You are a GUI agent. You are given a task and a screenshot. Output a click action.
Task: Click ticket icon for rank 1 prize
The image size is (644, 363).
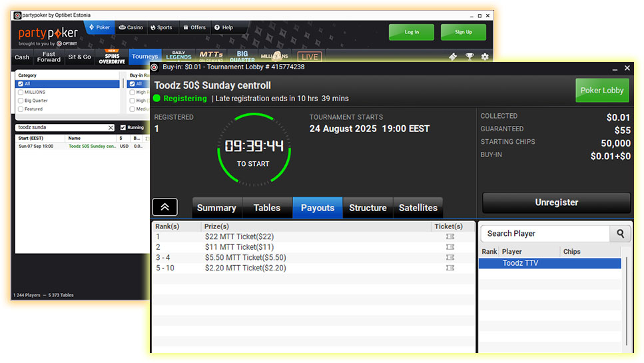450,236
